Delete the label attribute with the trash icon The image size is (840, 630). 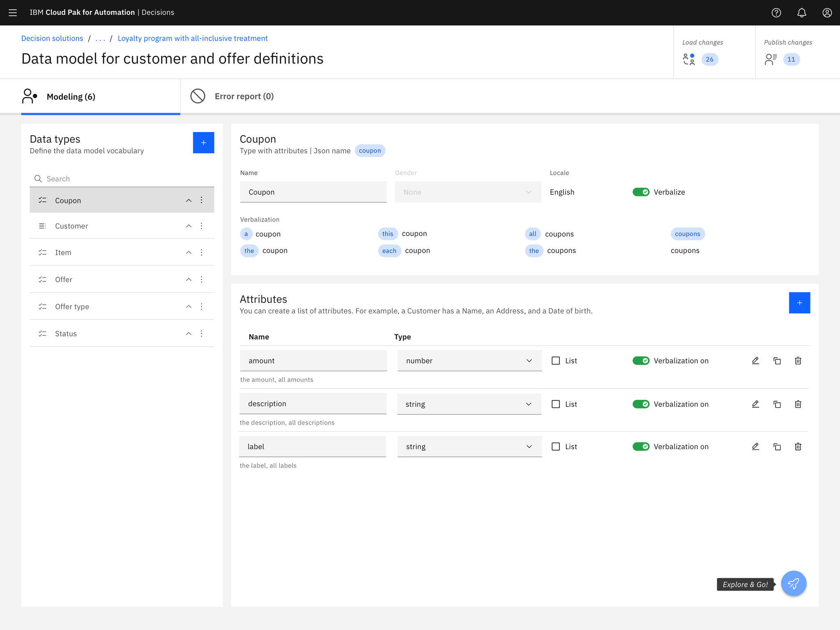pyautogui.click(x=798, y=446)
